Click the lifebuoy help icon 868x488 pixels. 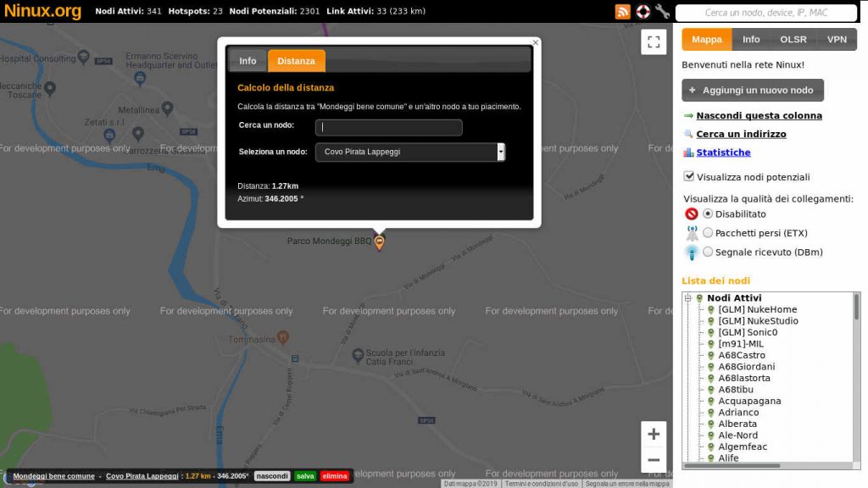point(643,12)
